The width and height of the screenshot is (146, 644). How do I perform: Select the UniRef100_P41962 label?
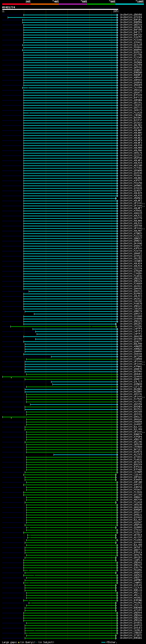[x=131, y=603]
